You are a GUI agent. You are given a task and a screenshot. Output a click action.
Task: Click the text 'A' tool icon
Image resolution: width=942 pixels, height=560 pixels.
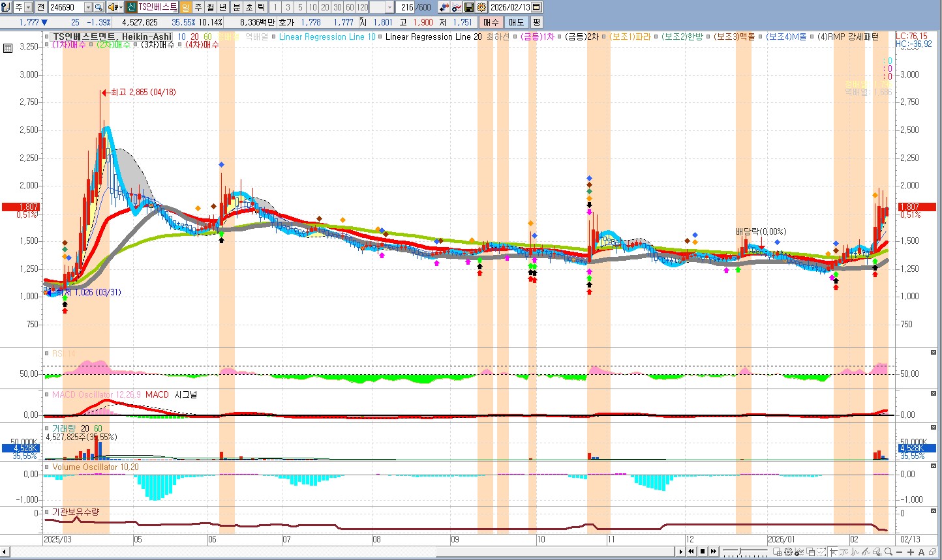[x=921, y=552]
